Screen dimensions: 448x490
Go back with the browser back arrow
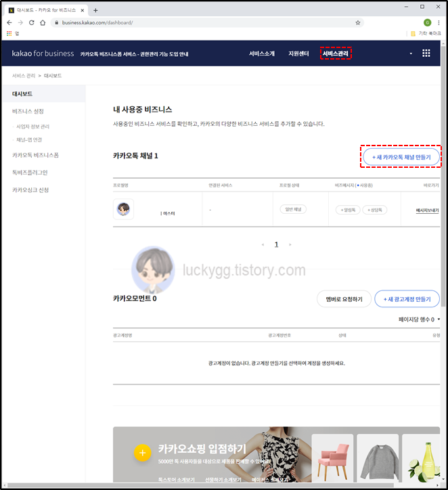point(9,22)
